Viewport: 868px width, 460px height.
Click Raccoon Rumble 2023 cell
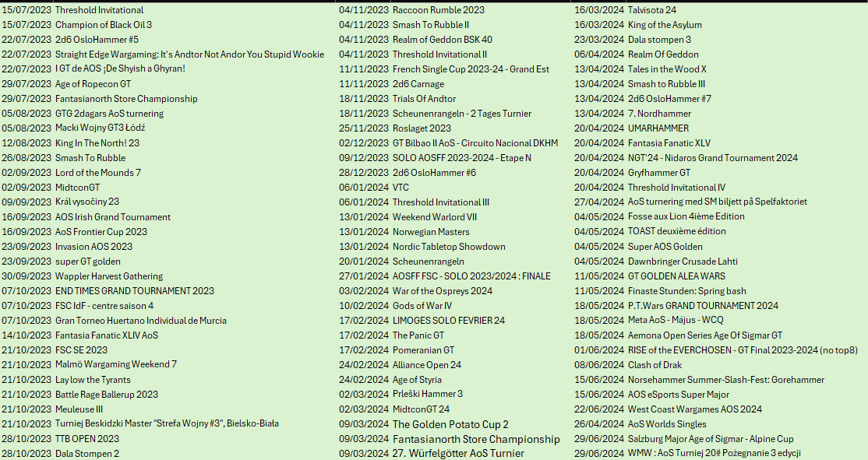pos(439,10)
